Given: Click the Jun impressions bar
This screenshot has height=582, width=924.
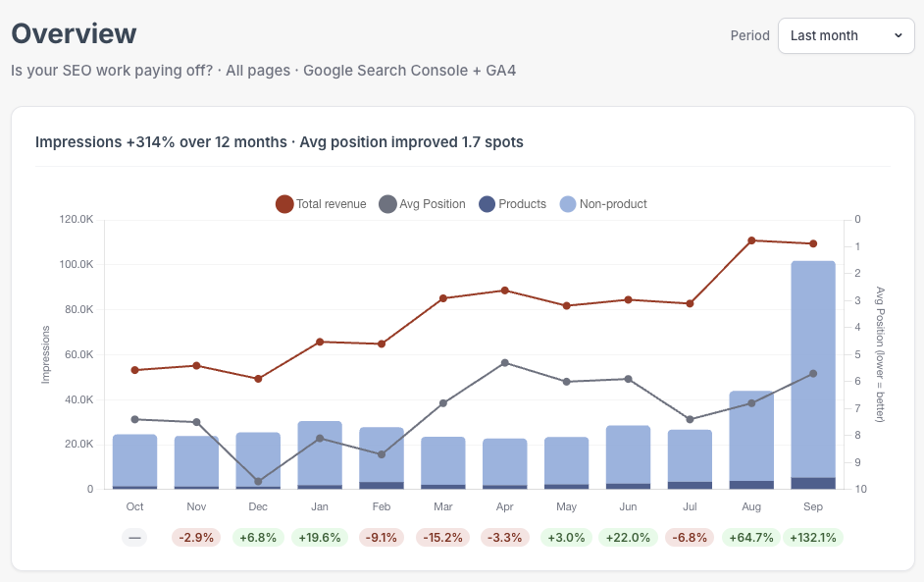Looking at the screenshot, I should (628, 457).
